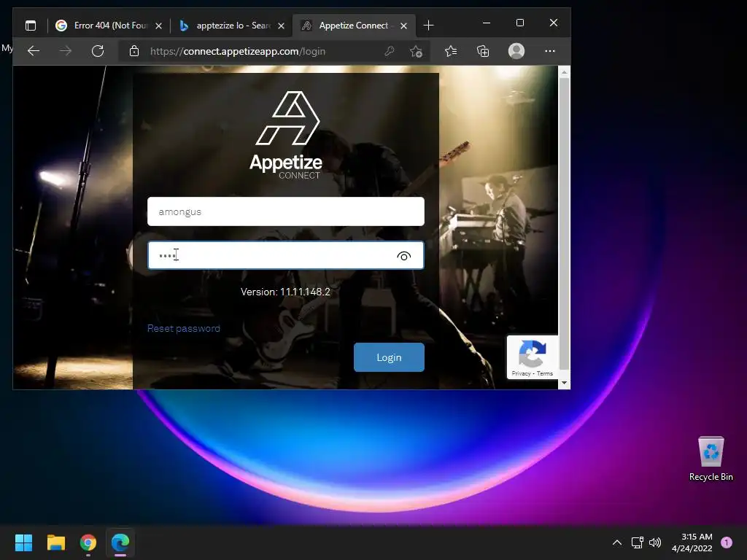
Task: Go back to previous page
Action: coord(34,51)
